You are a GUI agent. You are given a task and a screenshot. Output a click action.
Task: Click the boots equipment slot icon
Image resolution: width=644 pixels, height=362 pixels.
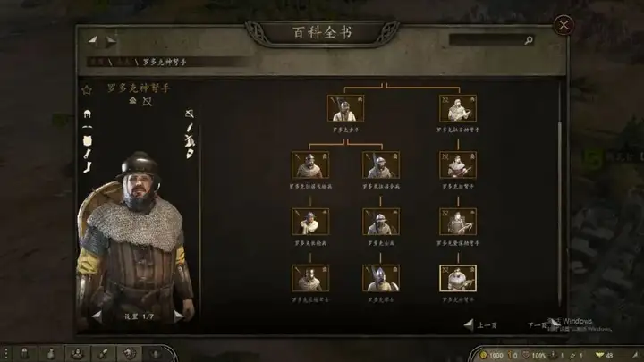88,167
